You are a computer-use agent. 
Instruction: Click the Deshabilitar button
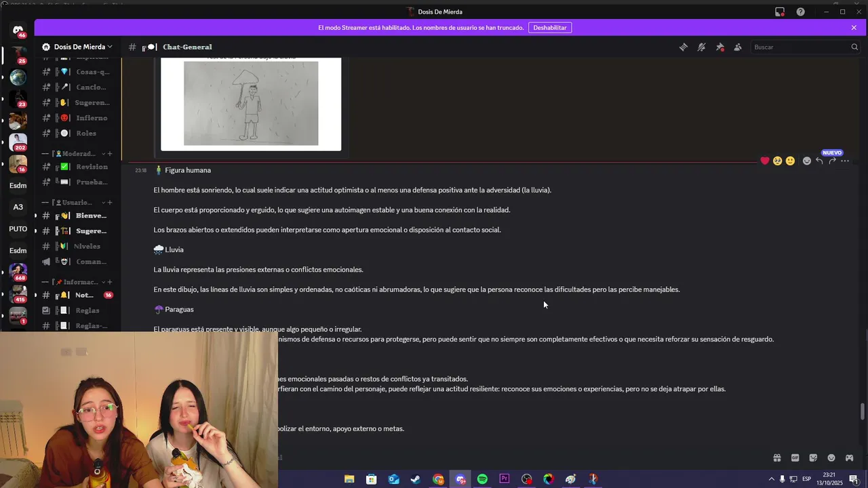550,28
